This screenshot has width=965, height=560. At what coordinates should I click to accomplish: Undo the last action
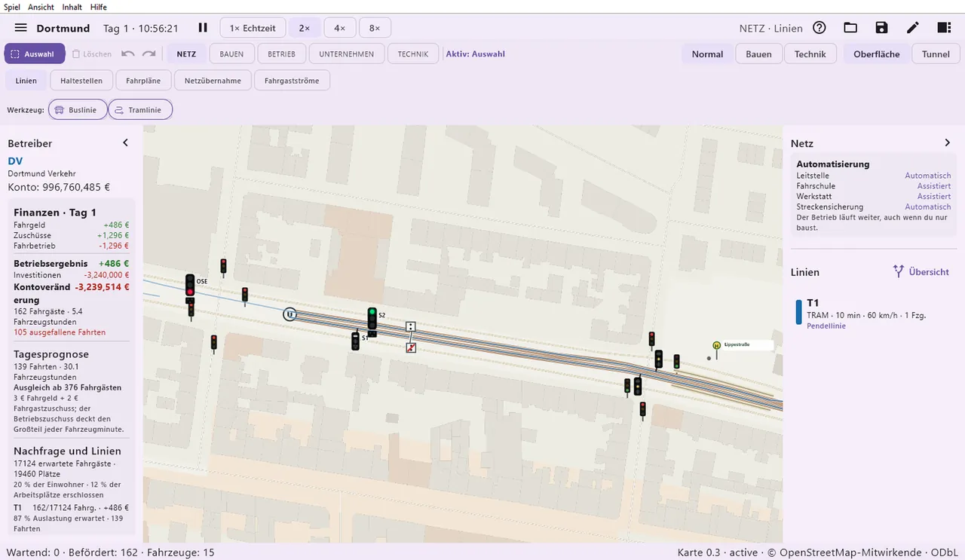click(x=127, y=54)
